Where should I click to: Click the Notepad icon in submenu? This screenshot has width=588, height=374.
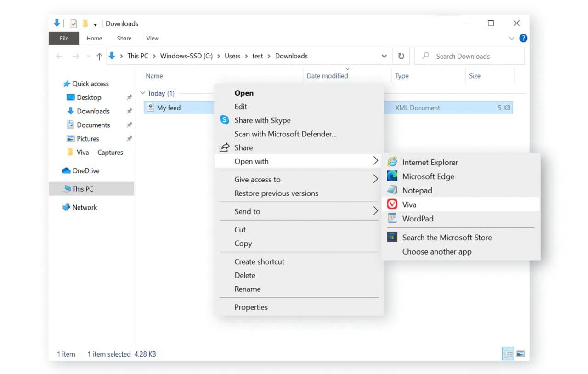coord(392,190)
